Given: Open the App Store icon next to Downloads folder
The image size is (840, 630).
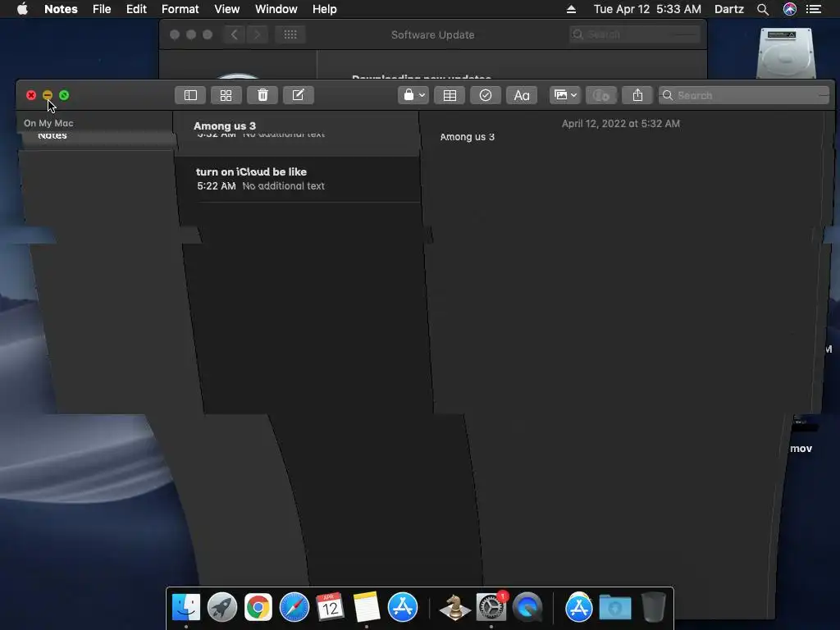Looking at the screenshot, I should pos(579,607).
